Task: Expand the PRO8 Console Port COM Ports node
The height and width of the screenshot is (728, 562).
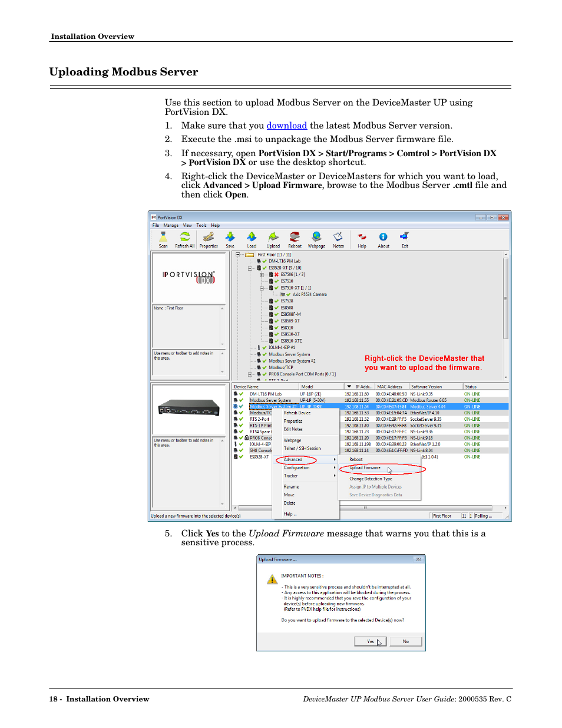Action: click(250, 374)
